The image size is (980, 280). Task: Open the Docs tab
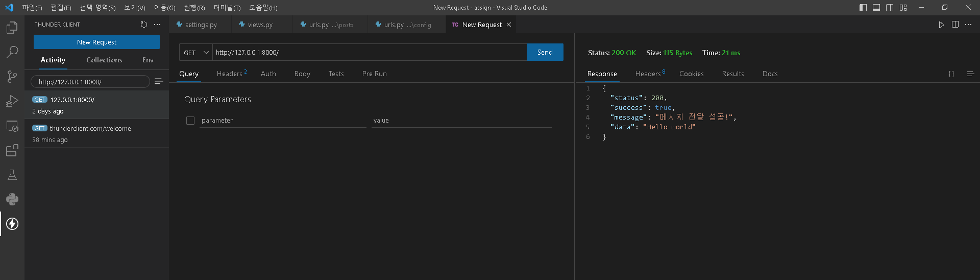coord(770,74)
